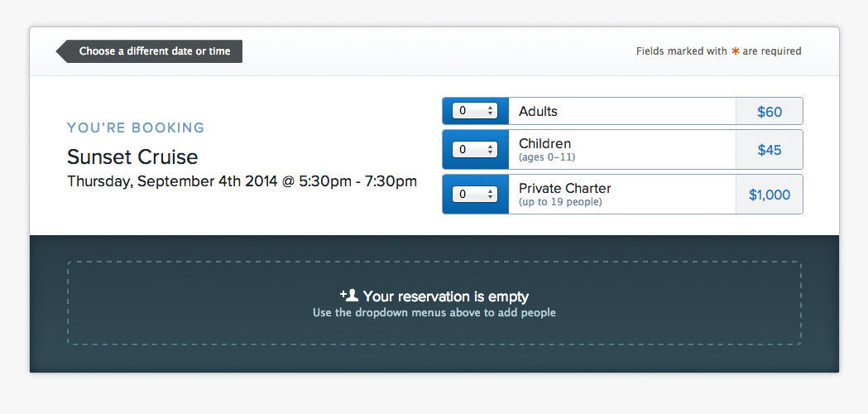Click the $60 Adults price
This screenshot has height=414, width=868.
770,112
